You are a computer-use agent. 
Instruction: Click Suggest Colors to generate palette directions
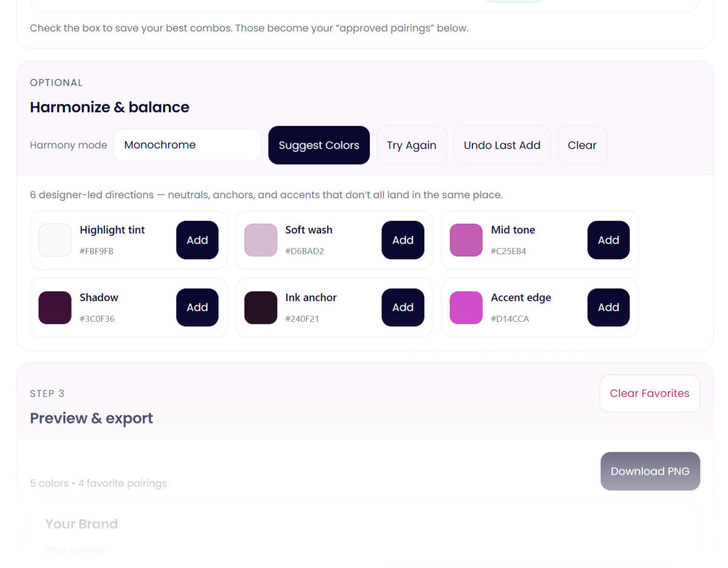(x=318, y=145)
